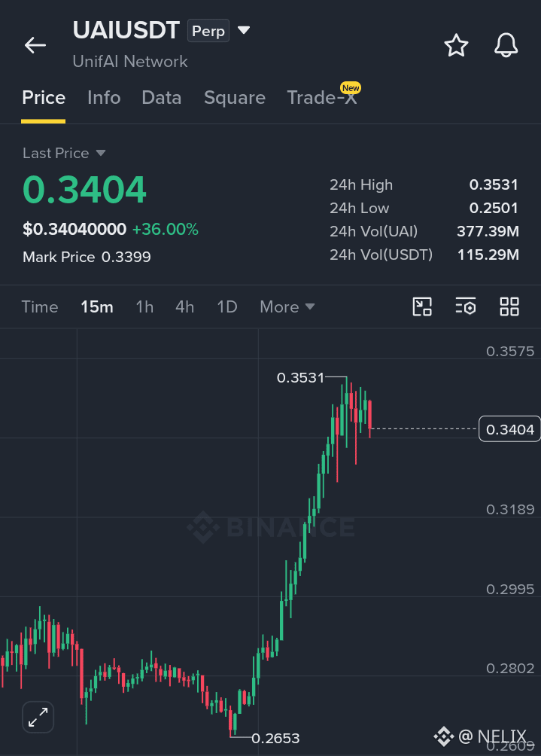Click the 0.2802 price axis label
Viewport: 541px width, 756px height.
coord(510,668)
